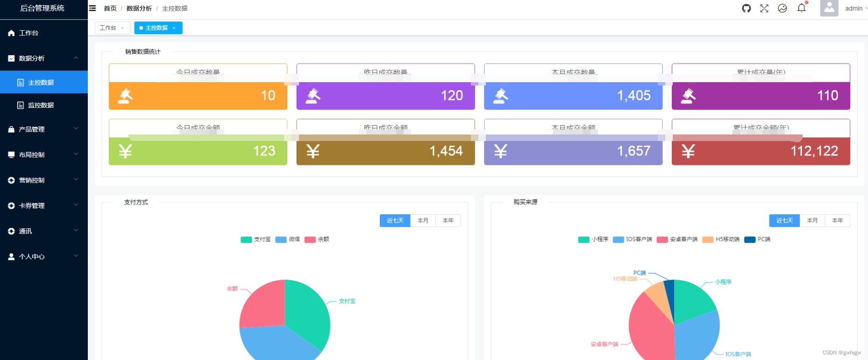Screen dimensions: 868x360
Task: Click the person icon beside 个人中心
Action: [11, 256]
